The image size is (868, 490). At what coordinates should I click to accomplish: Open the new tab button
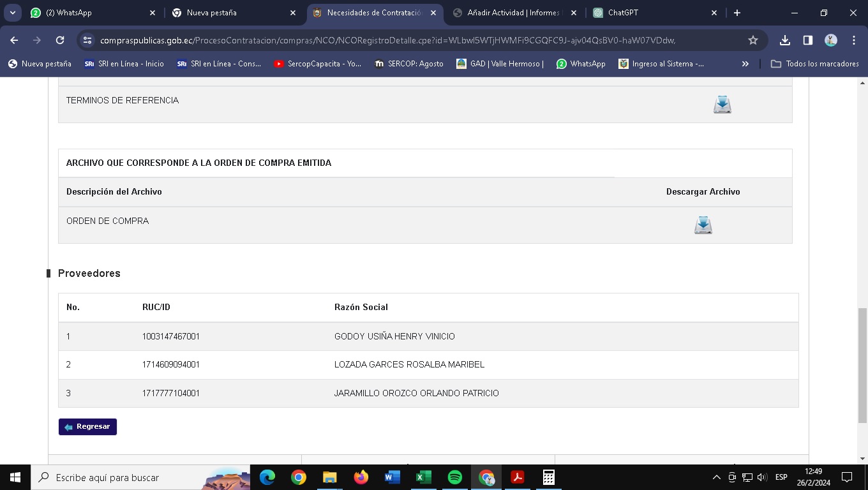pos(737,13)
